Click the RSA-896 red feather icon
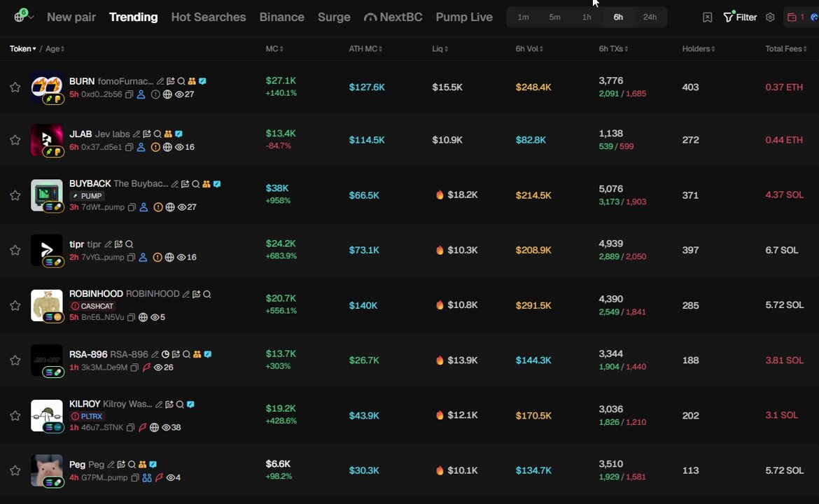Image resolution: width=819 pixels, height=504 pixels. [x=147, y=367]
